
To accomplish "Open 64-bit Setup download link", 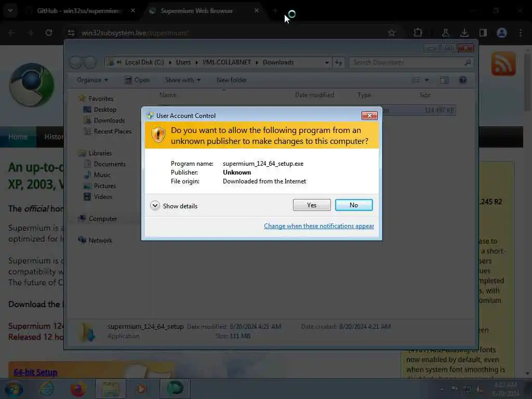I will [35, 372].
